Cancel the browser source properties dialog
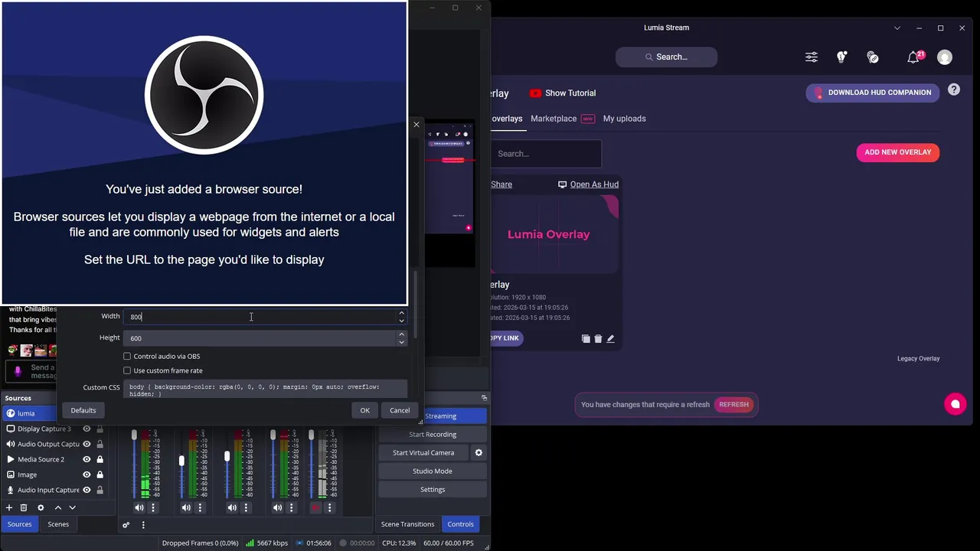Screen dimensions: 980x551 [400, 411]
